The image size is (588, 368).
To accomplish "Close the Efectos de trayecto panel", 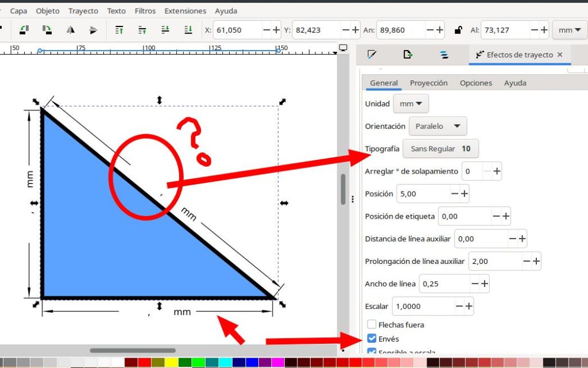I will pyautogui.click(x=560, y=55).
